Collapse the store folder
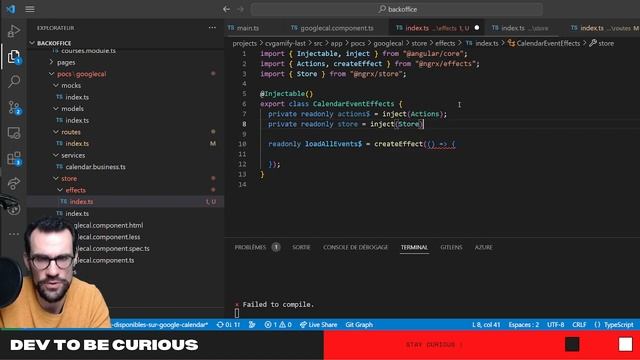Screen dimensions: 640x360 click(x=69, y=179)
